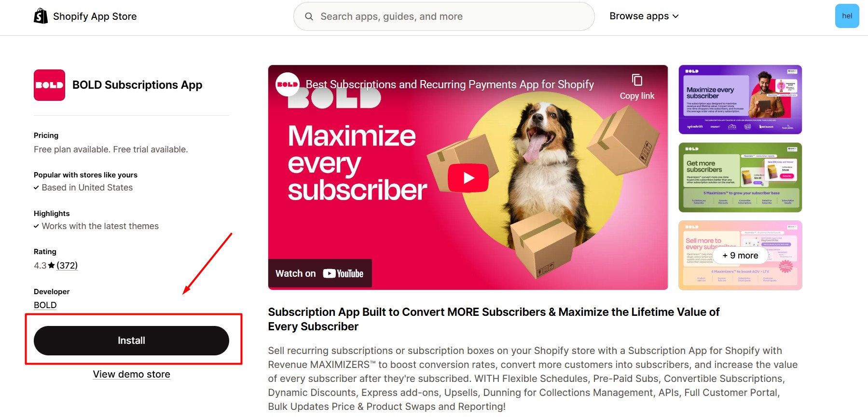
Task: Expand the Browse apps chevron
Action: pos(675,16)
